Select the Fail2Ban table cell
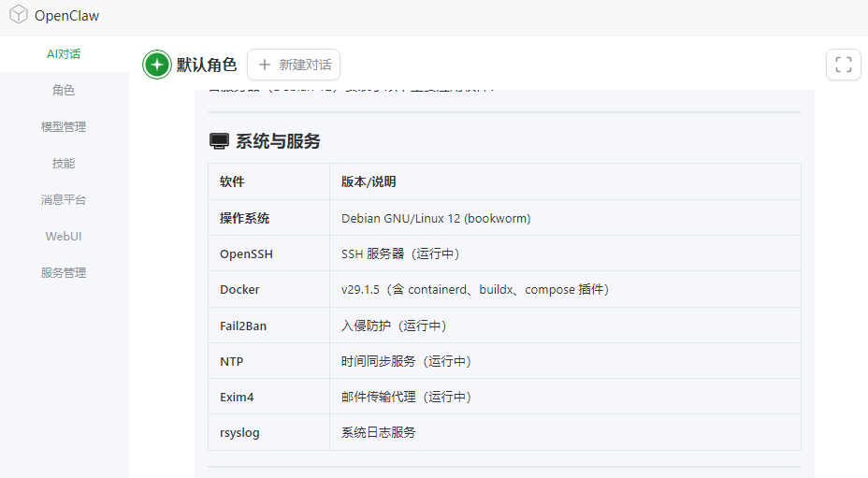 coord(269,326)
